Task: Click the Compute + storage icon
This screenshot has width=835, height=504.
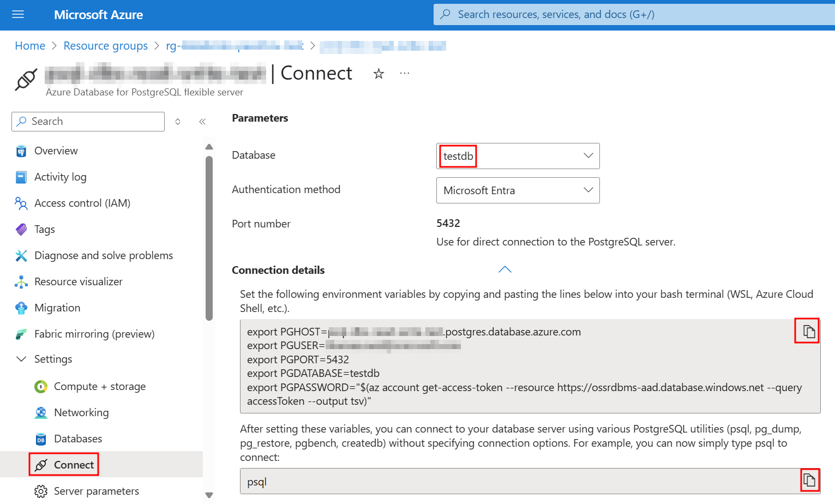Action: [x=41, y=387]
